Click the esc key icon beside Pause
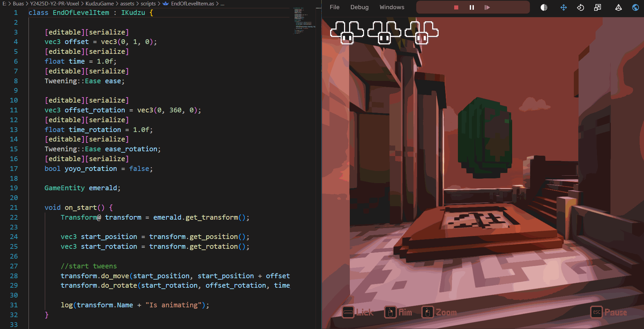Image resolution: width=644 pixels, height=329 pixels. click(x=597, y=312)
